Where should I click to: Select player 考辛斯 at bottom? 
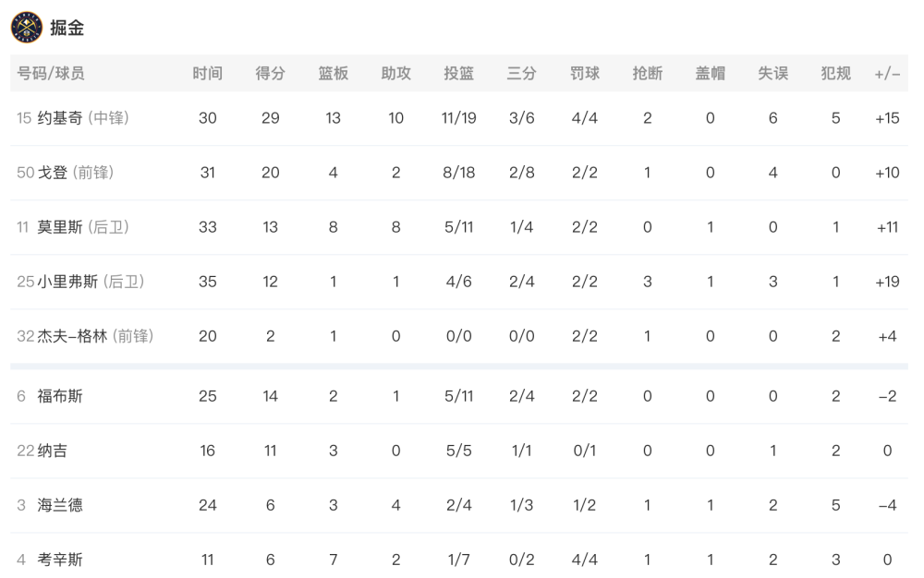pyautogui.click(x=60, y=560)
